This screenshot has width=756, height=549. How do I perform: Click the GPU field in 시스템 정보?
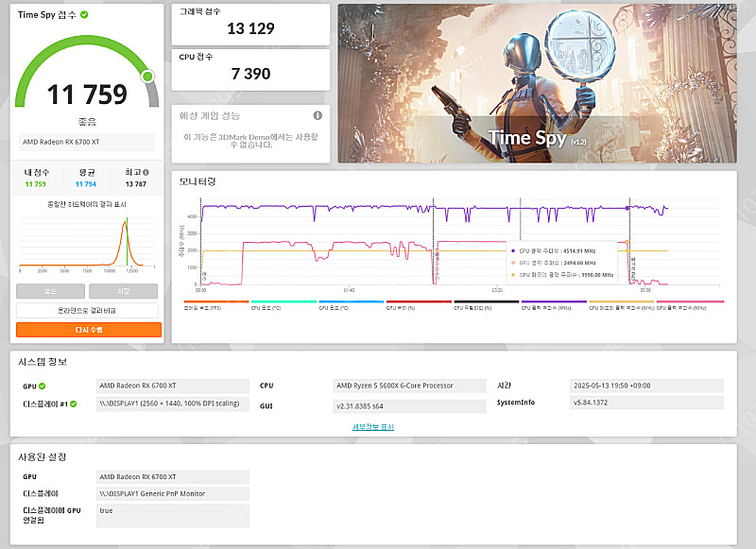(173, 386)
